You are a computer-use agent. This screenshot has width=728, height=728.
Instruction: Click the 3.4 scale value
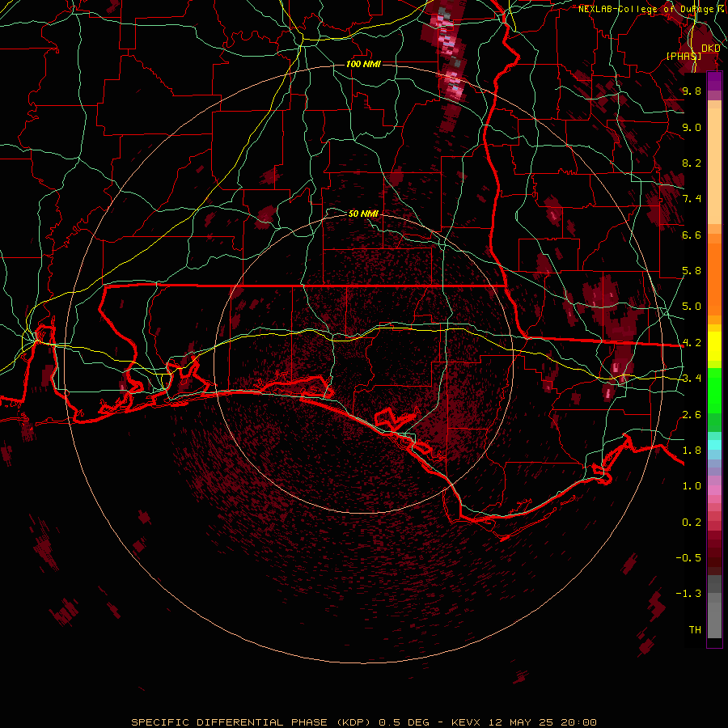coord(692,379)
